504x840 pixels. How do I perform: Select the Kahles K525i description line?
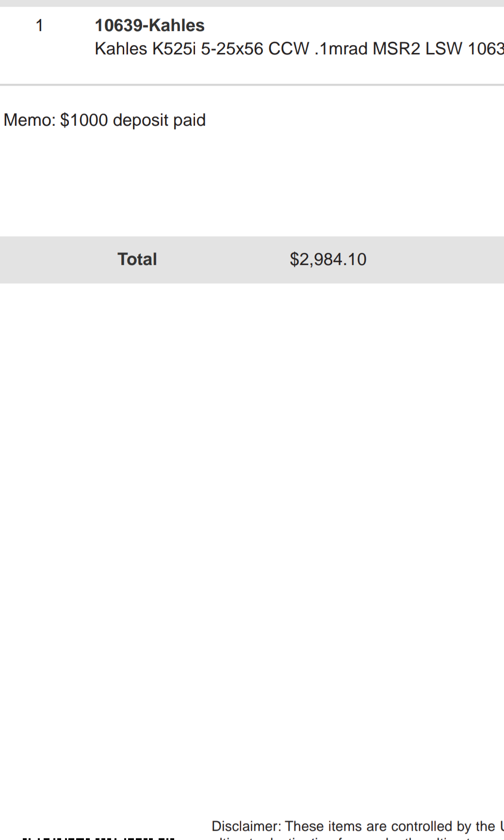[x=299, y=49]
